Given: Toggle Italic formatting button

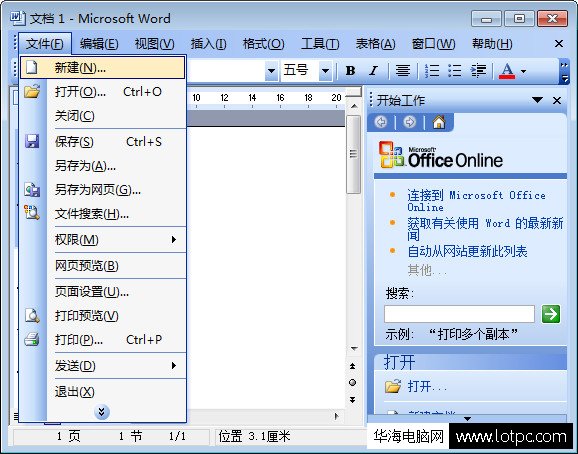Looking at the screenshot, I should click(x=374, y=70).
